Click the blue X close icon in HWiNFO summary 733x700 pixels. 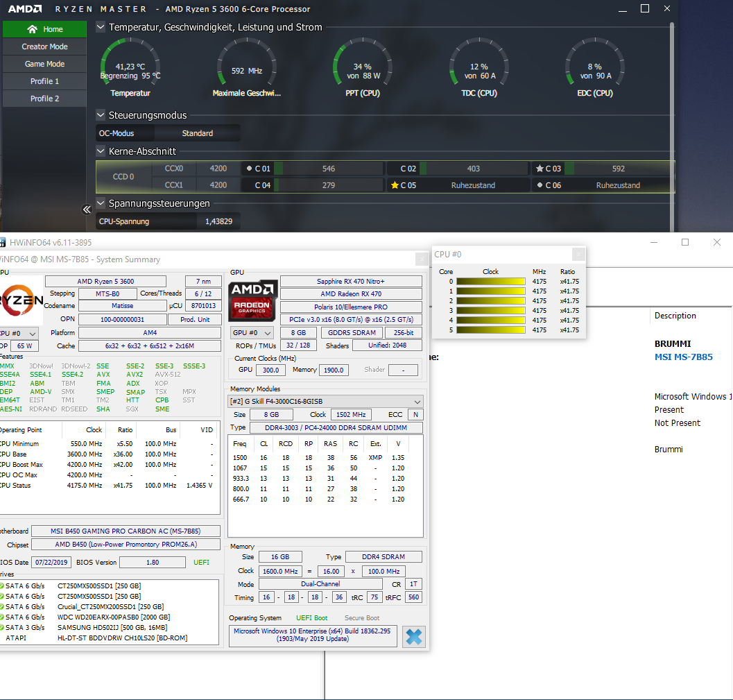tap(413, 636)
